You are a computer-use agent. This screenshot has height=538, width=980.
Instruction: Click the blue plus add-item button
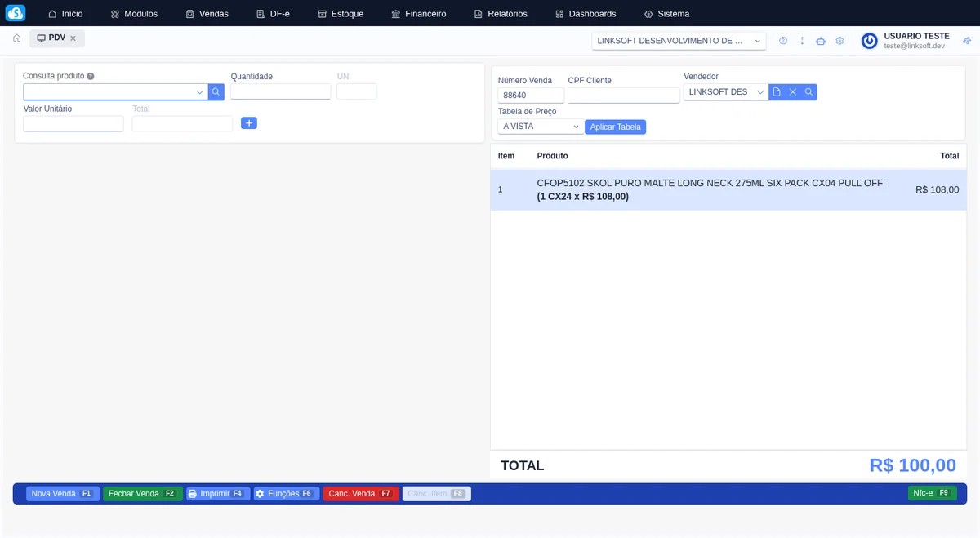(249, 123)
